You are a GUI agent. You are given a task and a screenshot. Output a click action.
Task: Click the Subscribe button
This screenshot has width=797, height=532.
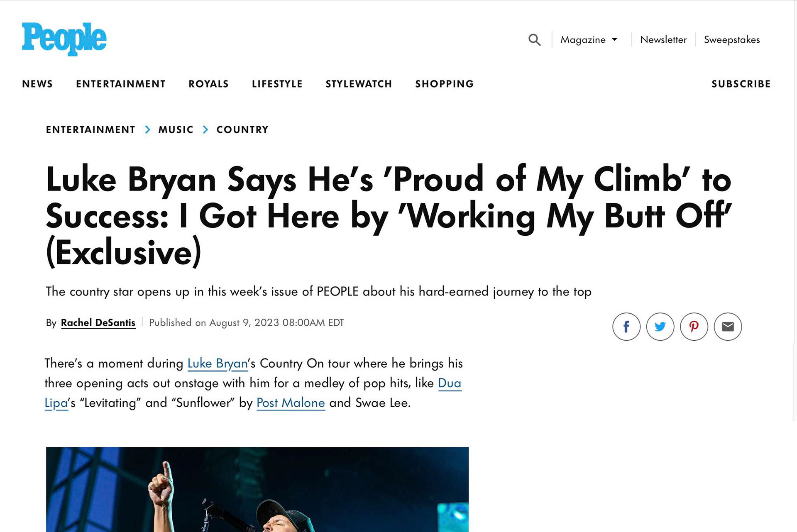tap(741, 84)
